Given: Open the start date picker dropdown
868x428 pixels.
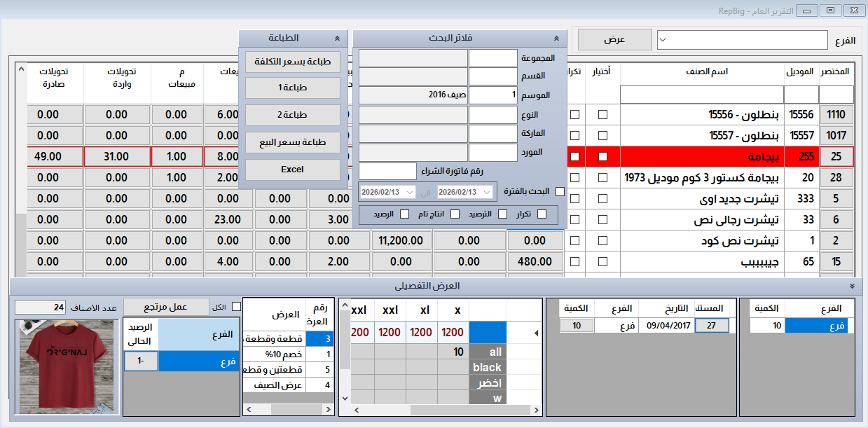Looking at the screenshot, I should [x=488, y=192].
